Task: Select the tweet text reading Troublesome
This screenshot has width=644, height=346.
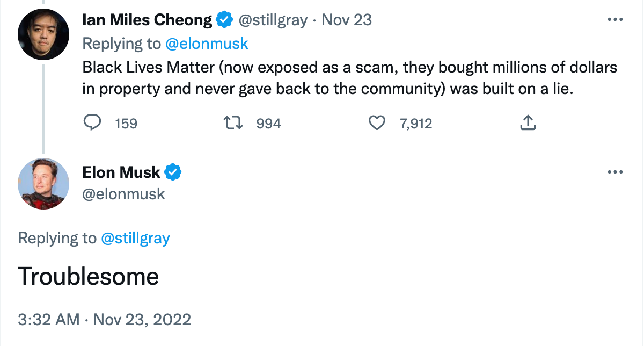Action: coord(89,276)
